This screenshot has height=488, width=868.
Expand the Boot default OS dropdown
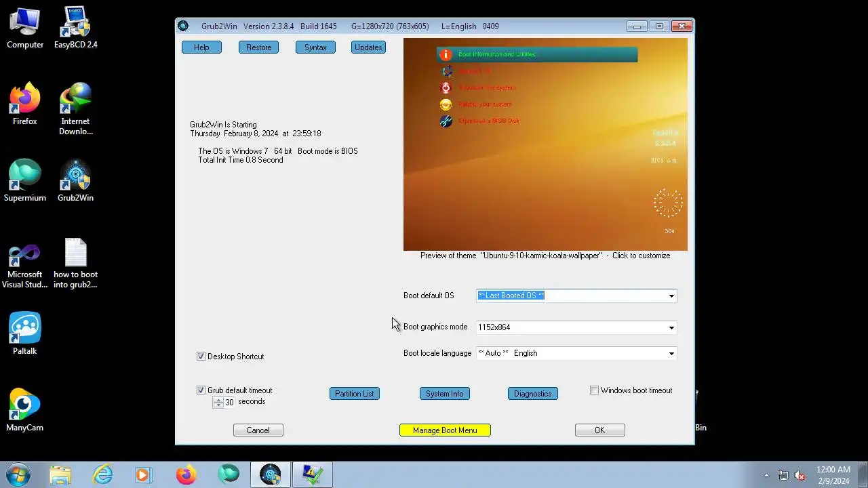(671, 296)
